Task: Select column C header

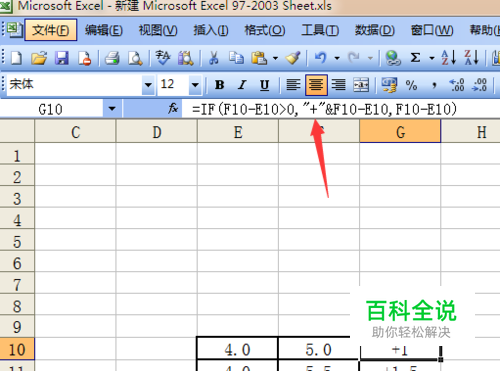Action: click(x=75, y=131)
